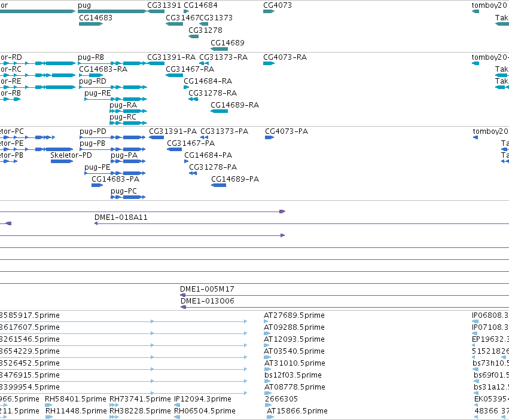Select the pug gene label
This screenshot has width=509, height=420.
[x=84, y=5]
